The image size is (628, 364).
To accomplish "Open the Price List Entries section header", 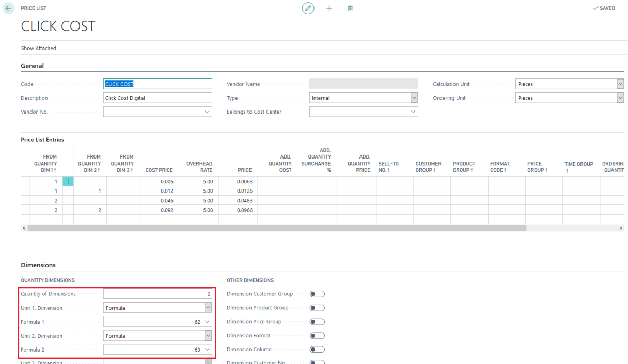I will coord(42,140).
